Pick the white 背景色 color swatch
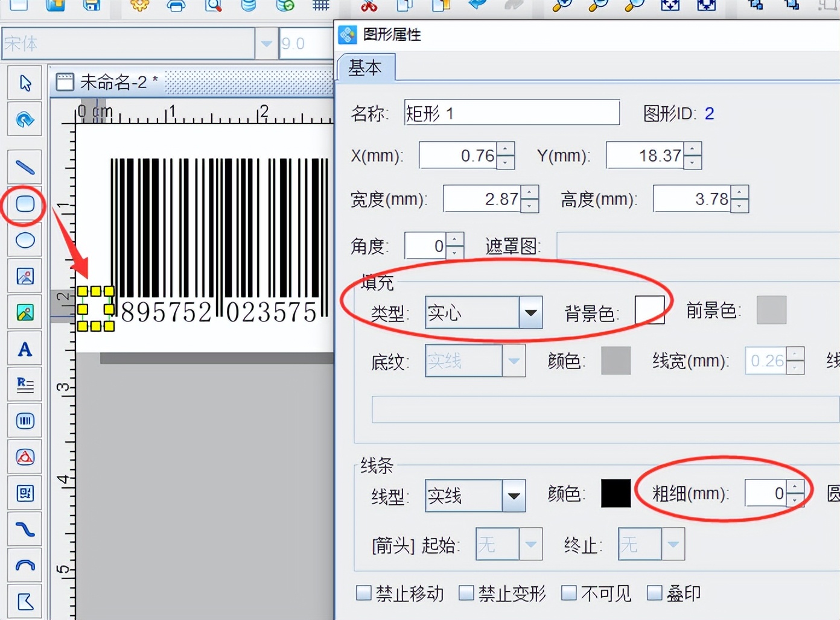The height and width of the screenshot is (620, 840). click(x=650, y=310)
